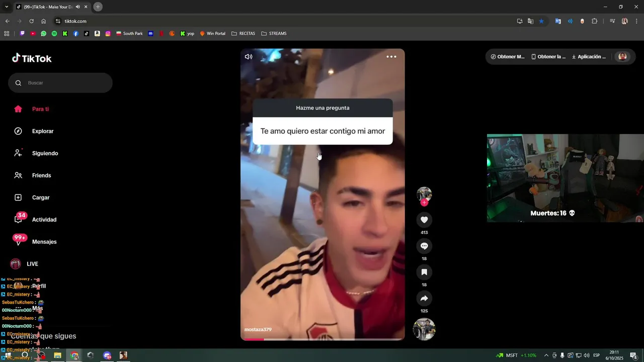Image resolution: width=644 pixels, height=362 pixels.
Task: Bookmark the video to favorites
Action: point(424,272)
